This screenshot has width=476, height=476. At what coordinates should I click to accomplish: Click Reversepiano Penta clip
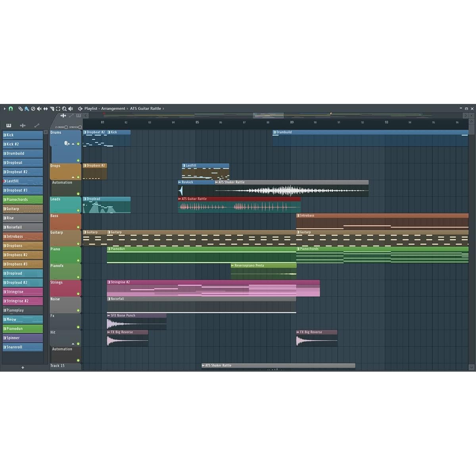[263, 272]
